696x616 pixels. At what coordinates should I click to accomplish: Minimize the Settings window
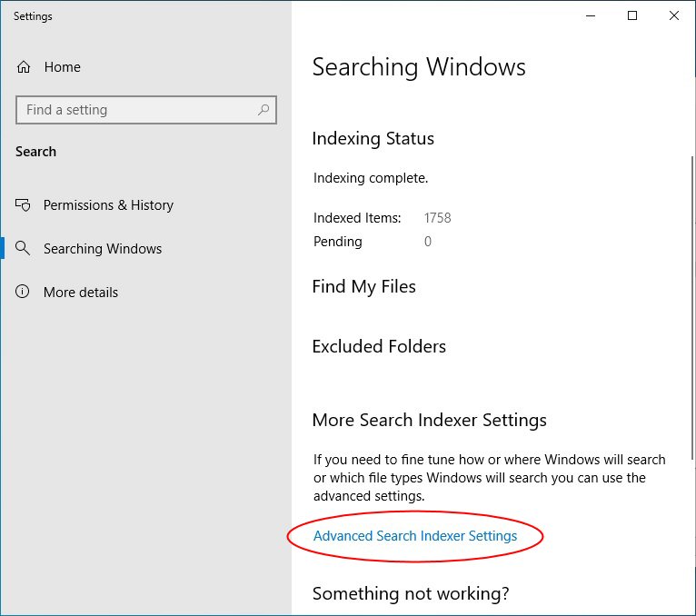591,16
